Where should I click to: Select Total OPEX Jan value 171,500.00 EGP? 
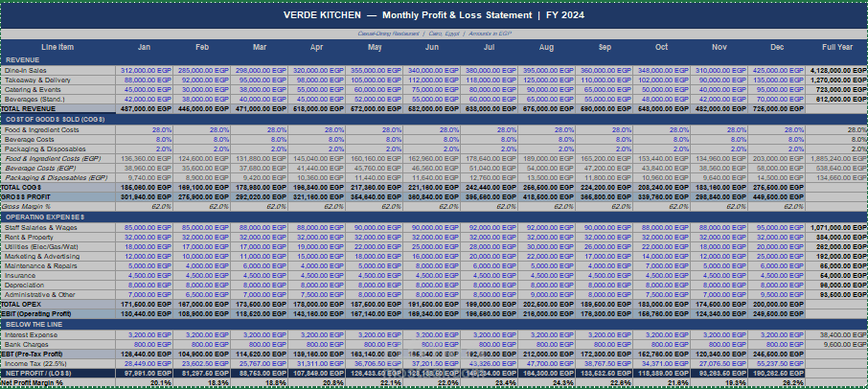pyautogui.click(x=144, y=305)
